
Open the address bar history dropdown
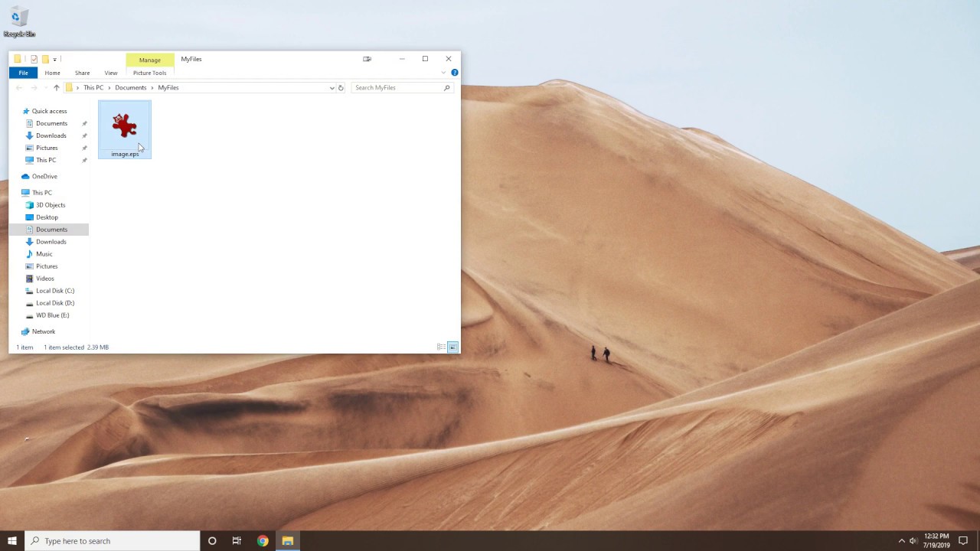click(x=332, y=88)
